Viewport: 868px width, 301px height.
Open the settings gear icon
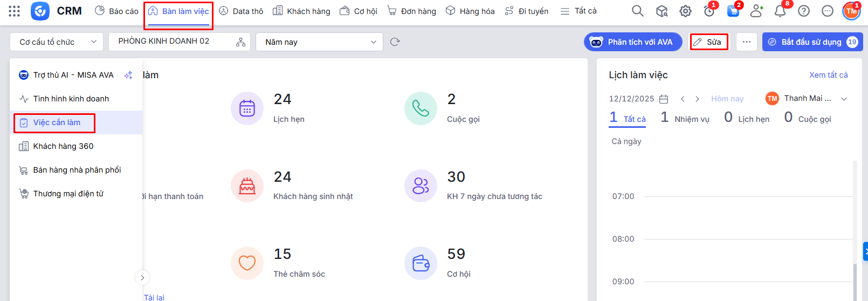685,11
